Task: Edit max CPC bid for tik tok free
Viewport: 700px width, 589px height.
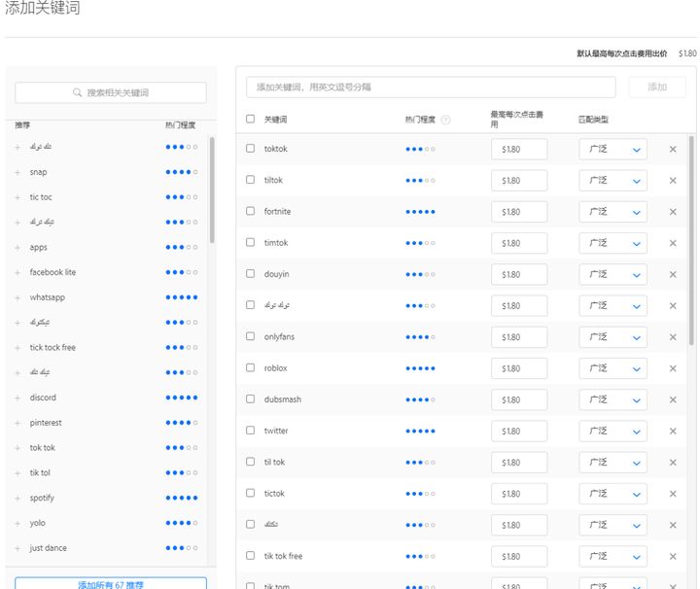Action: coord(519,556)
